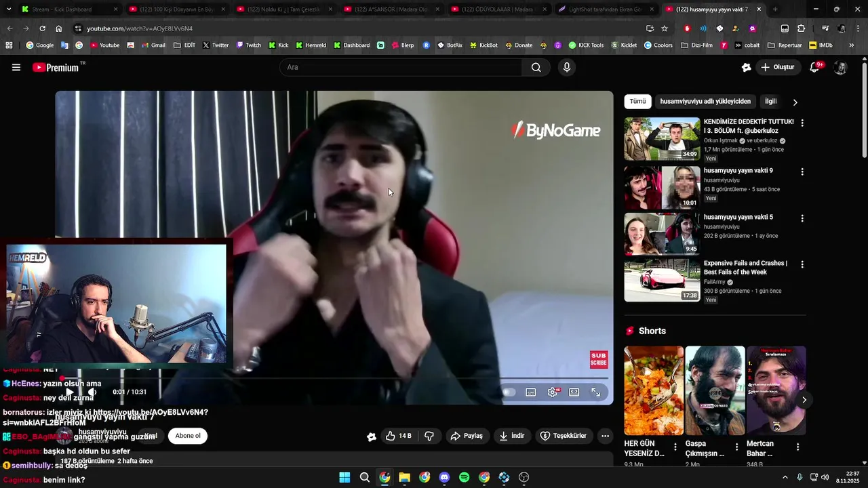Screen dimensions: 868x488
Task: Toggle theater mode view
Action: [x=574, y=392]
